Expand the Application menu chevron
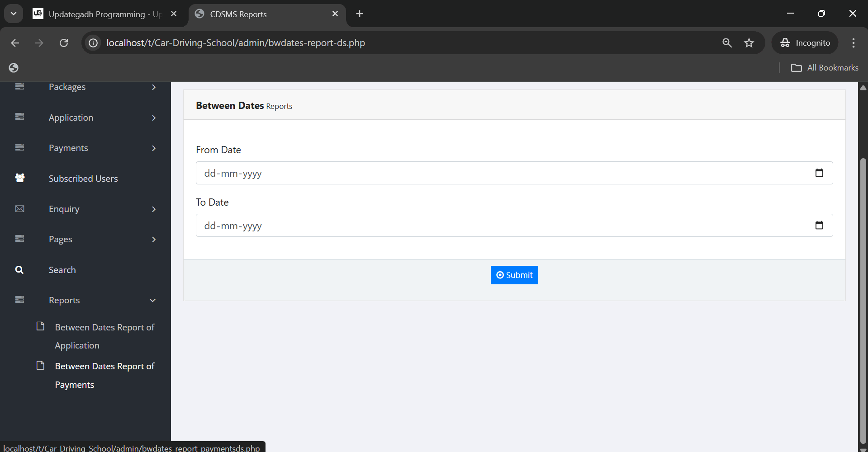Viewport: 868px width, 452px height. click(x=154, y=118)
